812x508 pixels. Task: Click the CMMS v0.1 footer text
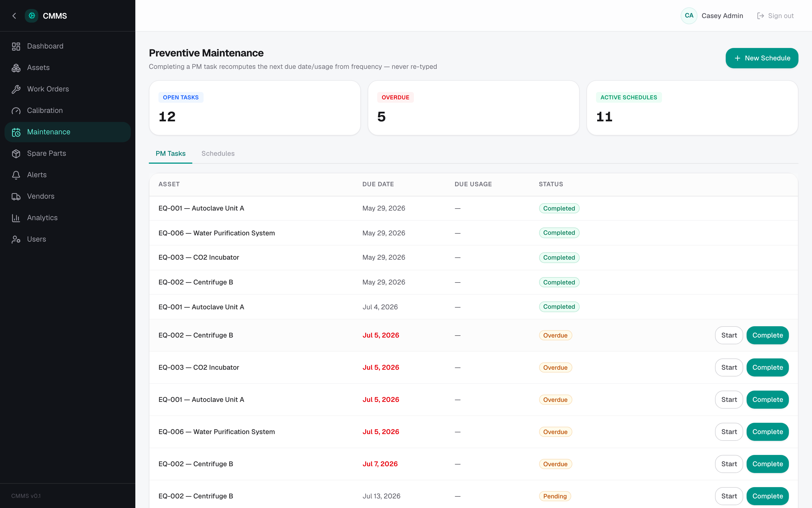tap(26, 496)
